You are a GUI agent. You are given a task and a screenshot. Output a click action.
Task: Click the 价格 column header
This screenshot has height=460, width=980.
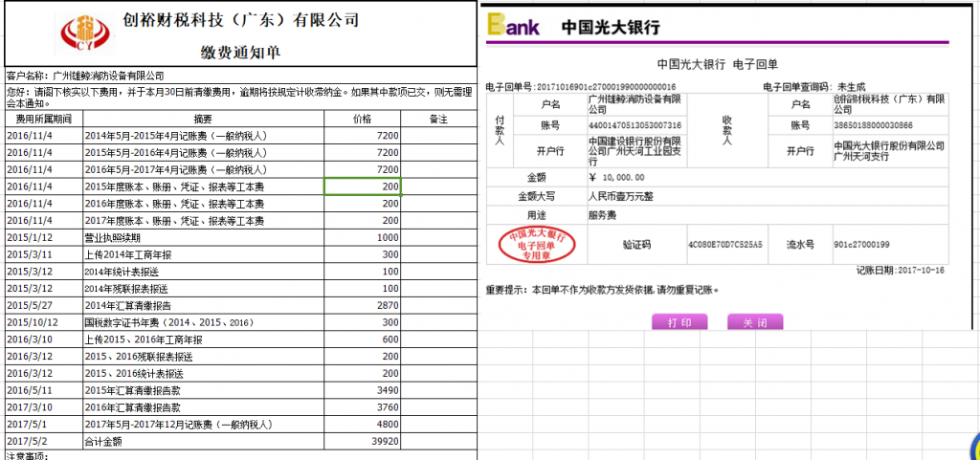pyautogui.click(x=362, y=119)
